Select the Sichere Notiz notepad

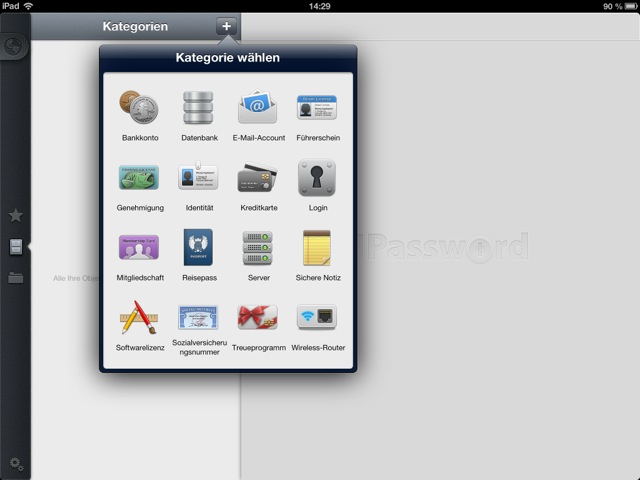(x=317, y=247)
